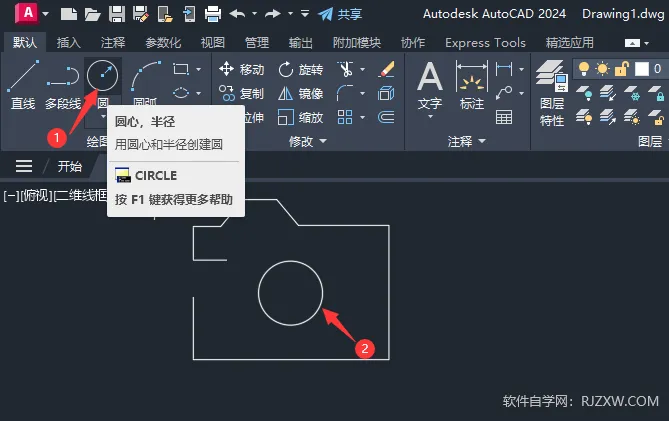The height and width of the screenshot is (421, 669).
Task: Redo the last undone action
Action: coord(273,14)
